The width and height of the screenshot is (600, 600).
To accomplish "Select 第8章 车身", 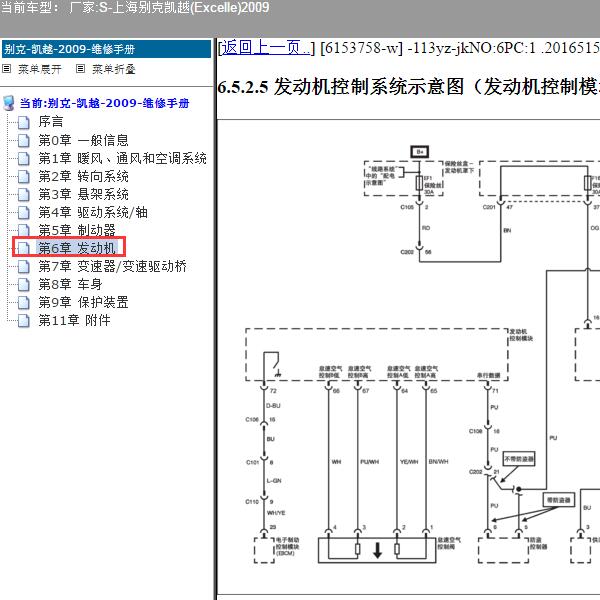I will [x=70, y=284].
